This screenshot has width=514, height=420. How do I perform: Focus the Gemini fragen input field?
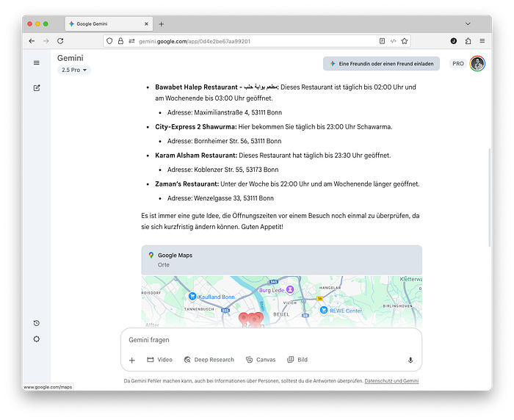(x=272, y=340)
